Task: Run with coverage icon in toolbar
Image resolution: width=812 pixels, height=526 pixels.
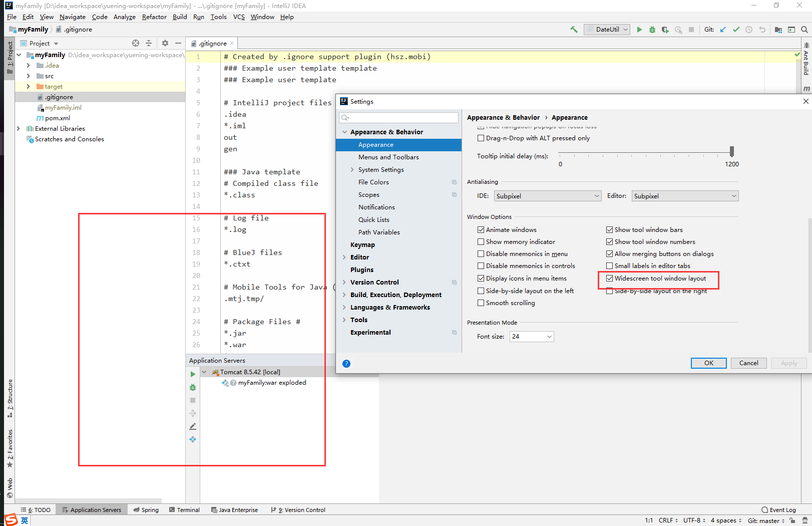Action: [665, 30]
